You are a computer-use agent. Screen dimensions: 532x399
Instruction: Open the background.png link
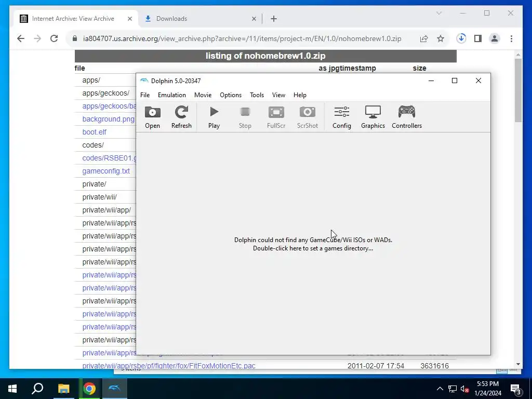[108, 119]
